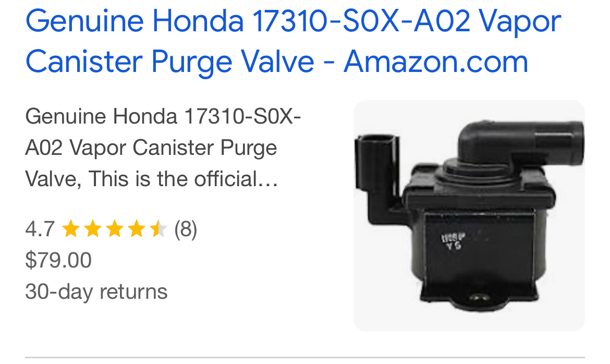Click the Amazon.com part of the title
610x364 pixels.
[x=436, y=62]
